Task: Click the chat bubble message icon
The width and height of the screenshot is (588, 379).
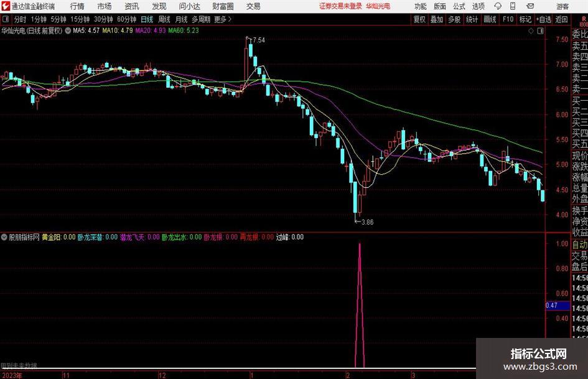Action: [498, 6]
